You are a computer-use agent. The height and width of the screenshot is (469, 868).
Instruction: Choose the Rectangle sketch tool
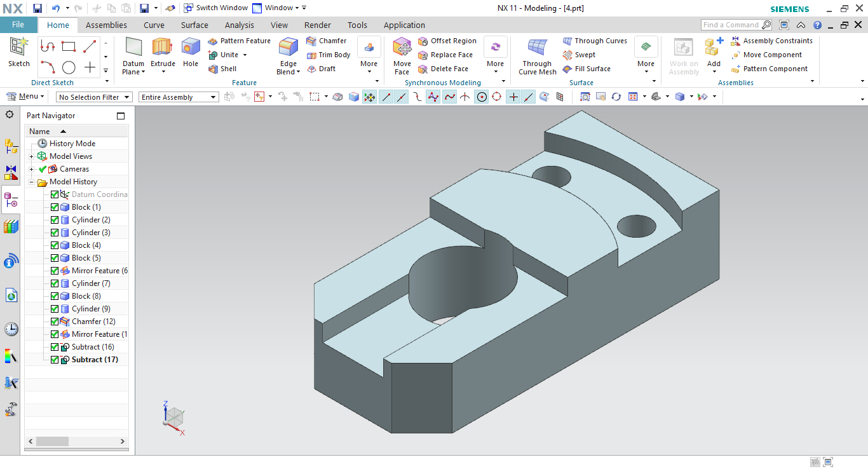tap(69, 46)
